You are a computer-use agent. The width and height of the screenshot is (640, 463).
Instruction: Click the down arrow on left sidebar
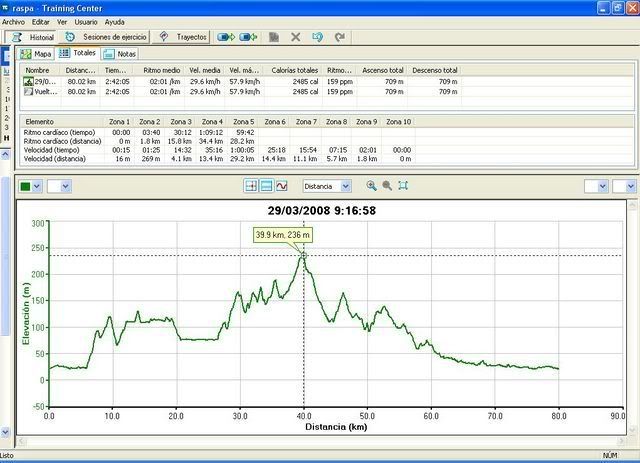[5, 432]
